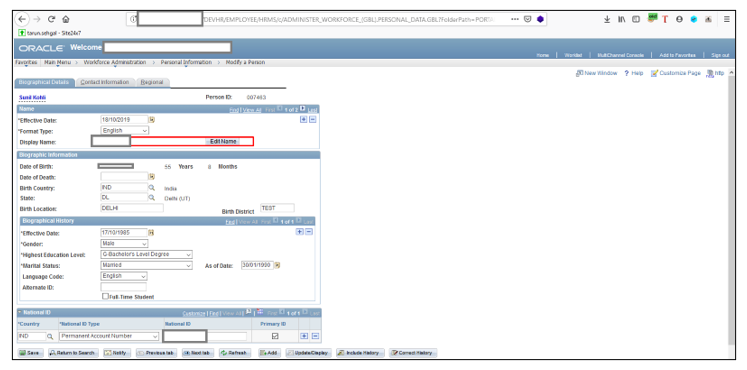Switch to the Contact Information tab
Image resolution: width=747 pixels, height=370 pixels.
pyautogui.click(x=105, y=82)
